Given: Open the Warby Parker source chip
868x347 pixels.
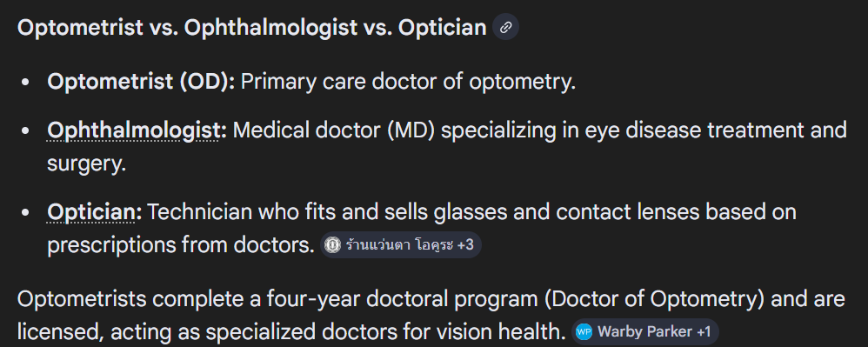Looking at the screenshot, I should tap(644, 331).
